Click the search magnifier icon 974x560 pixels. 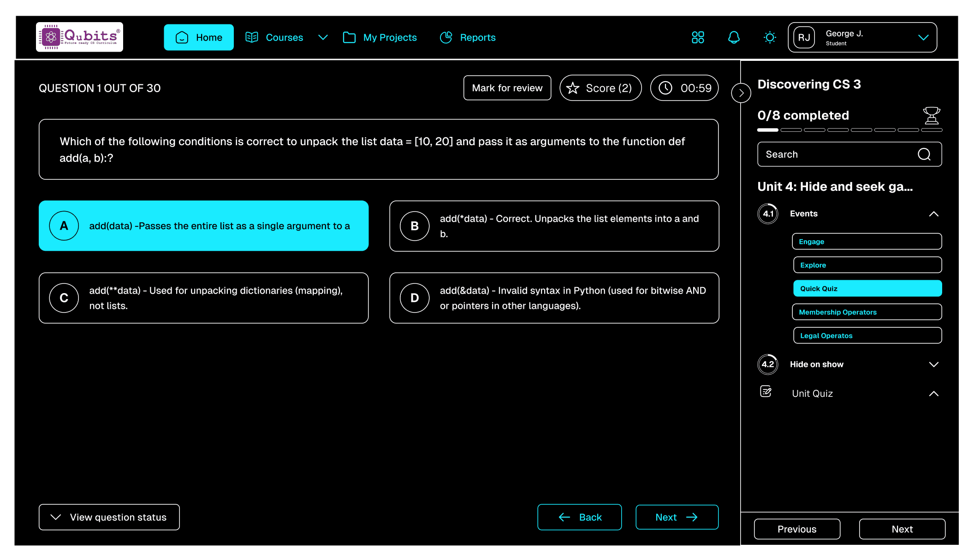point(924,154)
